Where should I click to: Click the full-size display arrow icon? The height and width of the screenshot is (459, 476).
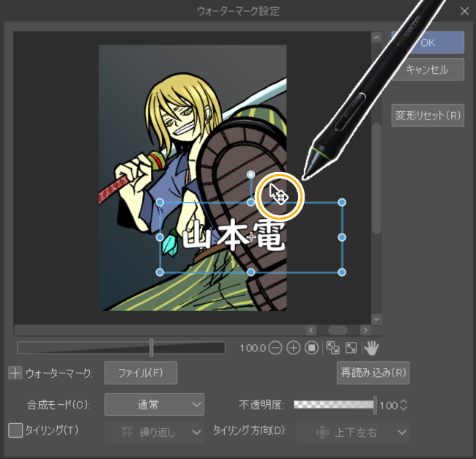[x=351, y=348]
